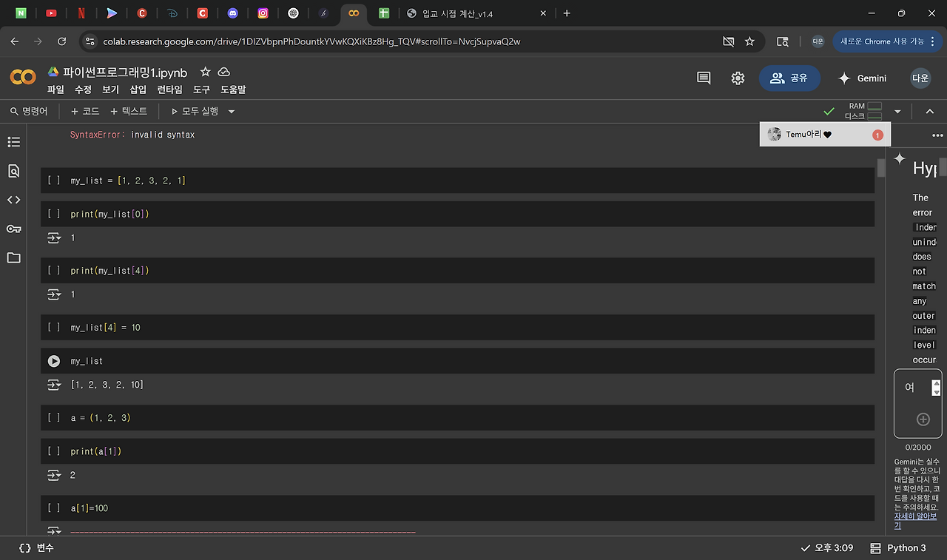
Task: Open the 런타임 menu
Action: pos(170,90)
